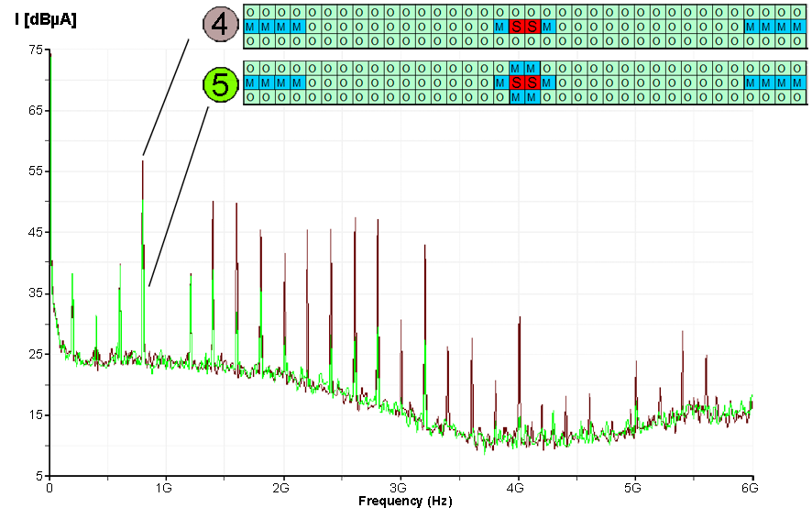Screen dimensions: 812x508
Task: Click the first blue M cell in grid 5
Action: 250,83
